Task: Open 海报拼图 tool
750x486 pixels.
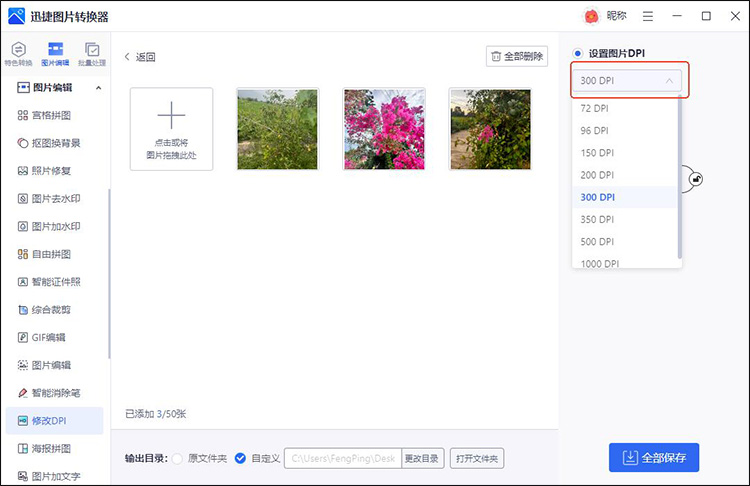Action: click(x=44, y=448)
